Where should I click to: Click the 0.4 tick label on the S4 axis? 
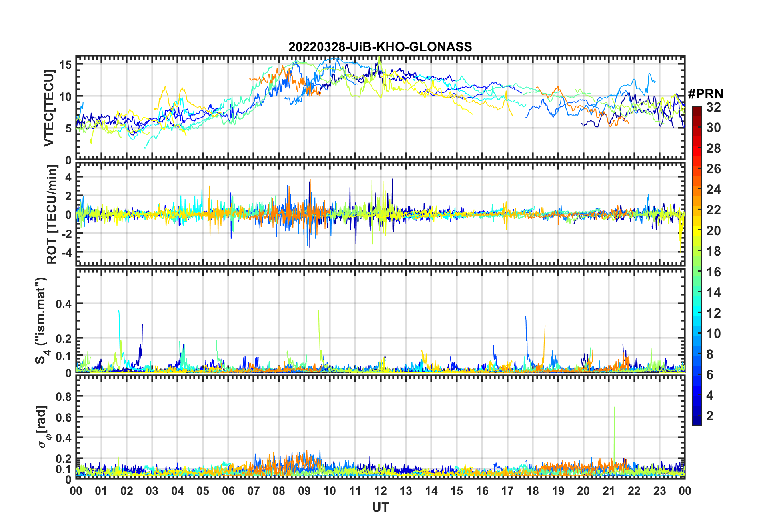(x=64, y=304)
